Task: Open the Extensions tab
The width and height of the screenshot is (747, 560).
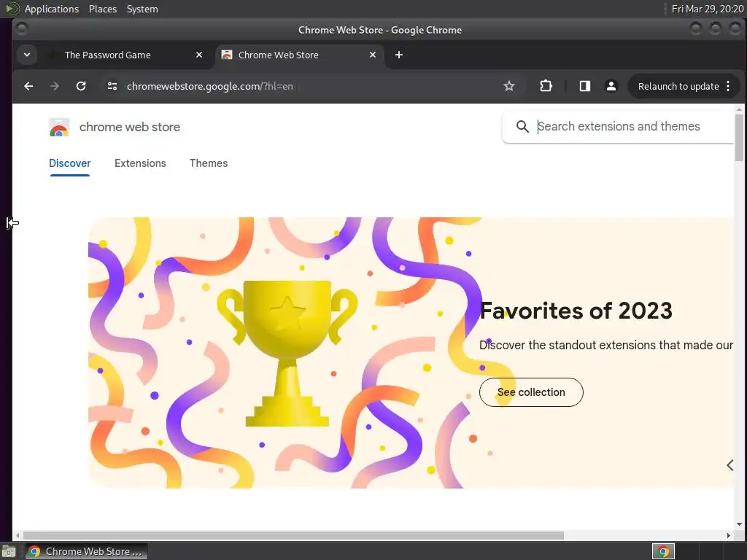Action: tap(140, 163)
